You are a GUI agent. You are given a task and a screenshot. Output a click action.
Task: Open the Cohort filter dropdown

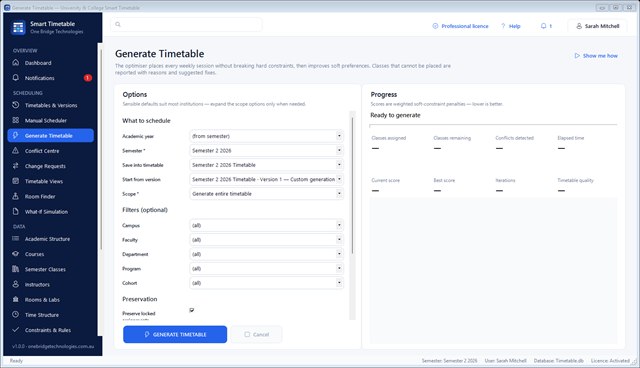pyautogui.click(x=266, y=283)
